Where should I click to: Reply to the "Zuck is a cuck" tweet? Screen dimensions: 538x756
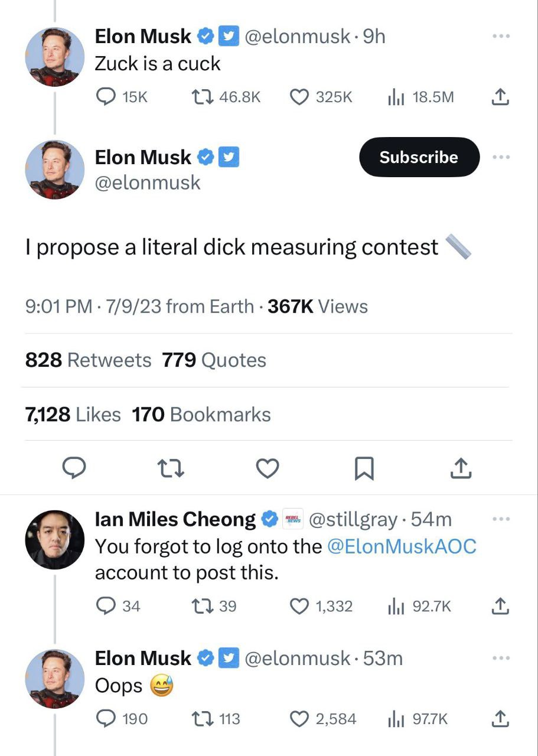pyautogui.click(x=106, y=97)
